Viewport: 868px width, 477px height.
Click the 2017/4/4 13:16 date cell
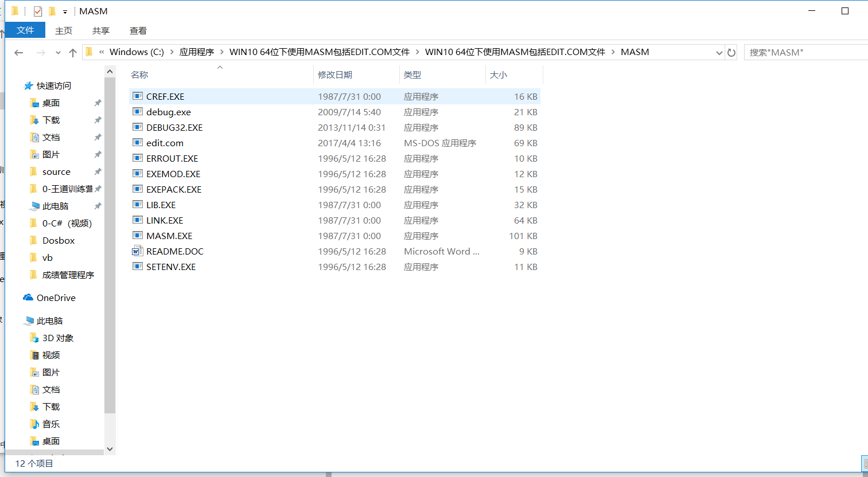[x=349, y=143]
